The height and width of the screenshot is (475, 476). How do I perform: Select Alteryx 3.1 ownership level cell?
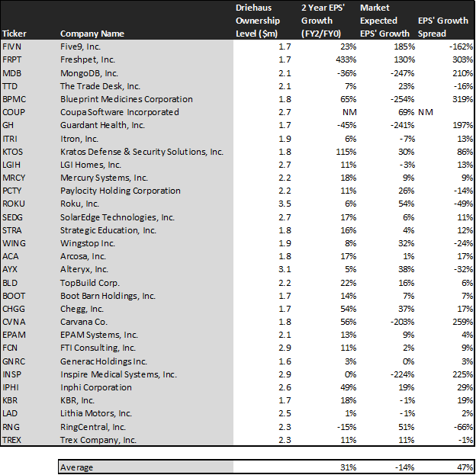coord(285,269)
